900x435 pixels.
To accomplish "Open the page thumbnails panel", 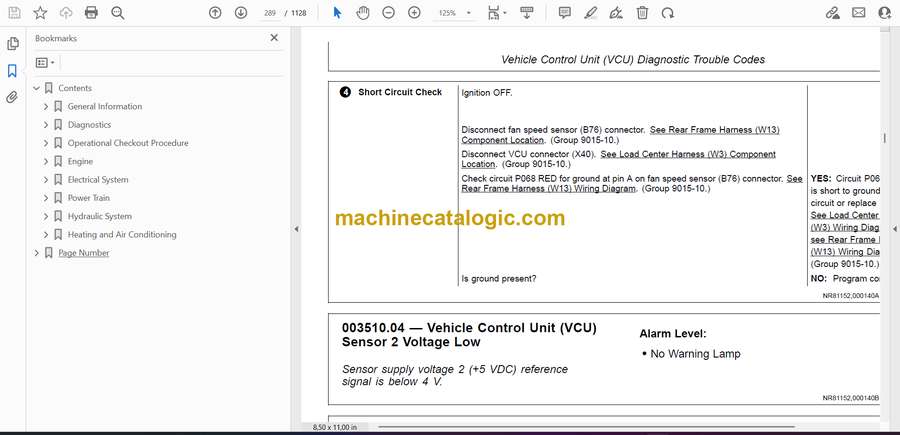I will 13,44.
